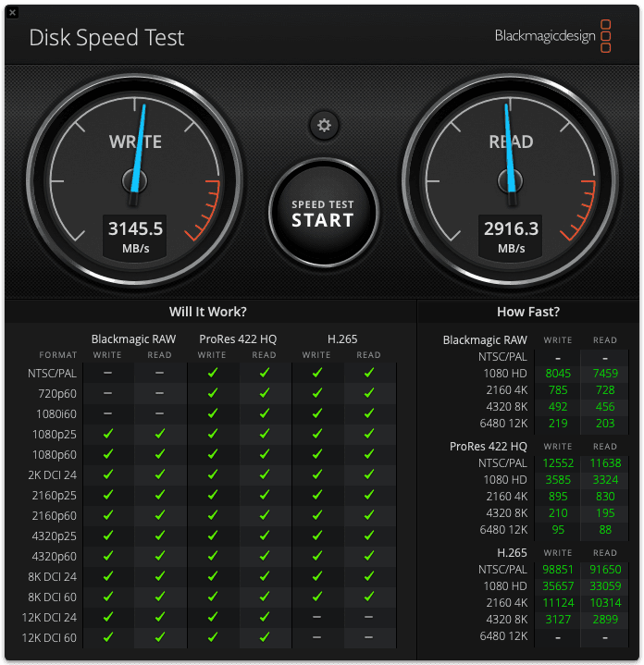Viewport: 644px width, 665px height.
Task: Click ProRes 4320 8K read value 195
Action: [605, 513]
